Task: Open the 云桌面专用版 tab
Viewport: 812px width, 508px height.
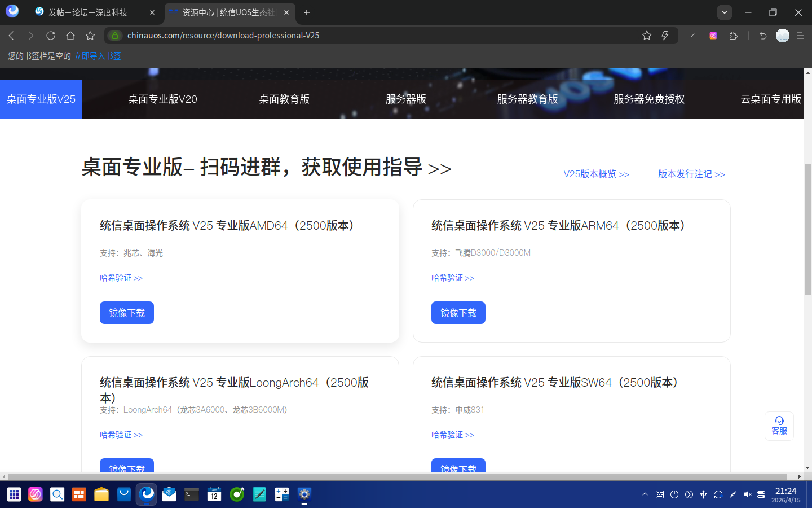Action: pos(771,99)
